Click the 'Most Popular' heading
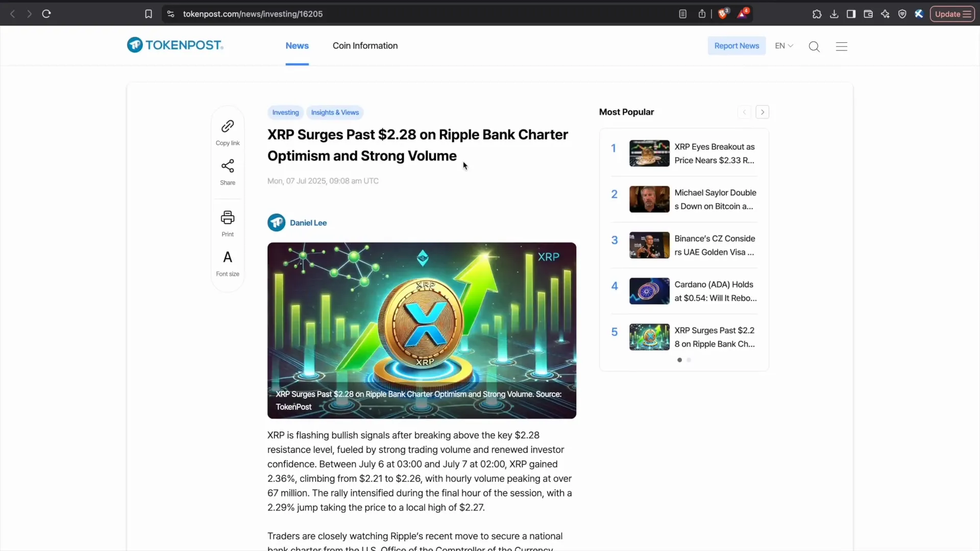 click(626, 112)
